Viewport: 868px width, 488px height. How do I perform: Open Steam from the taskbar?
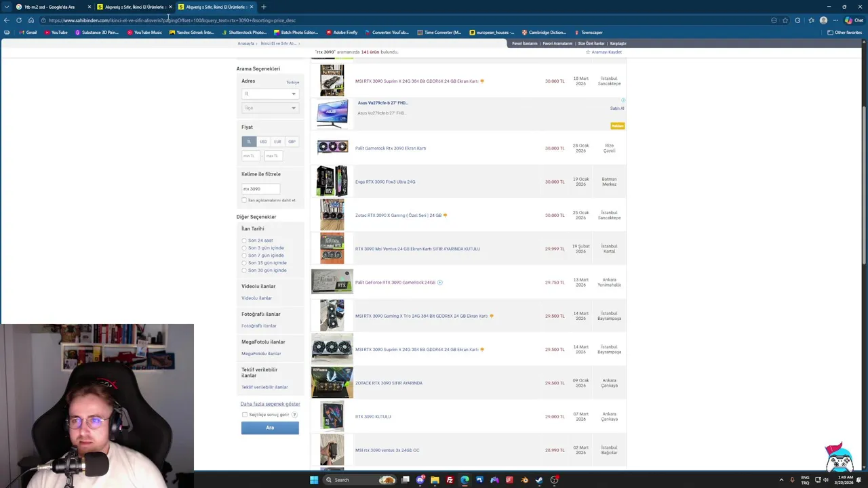(539, 480)
